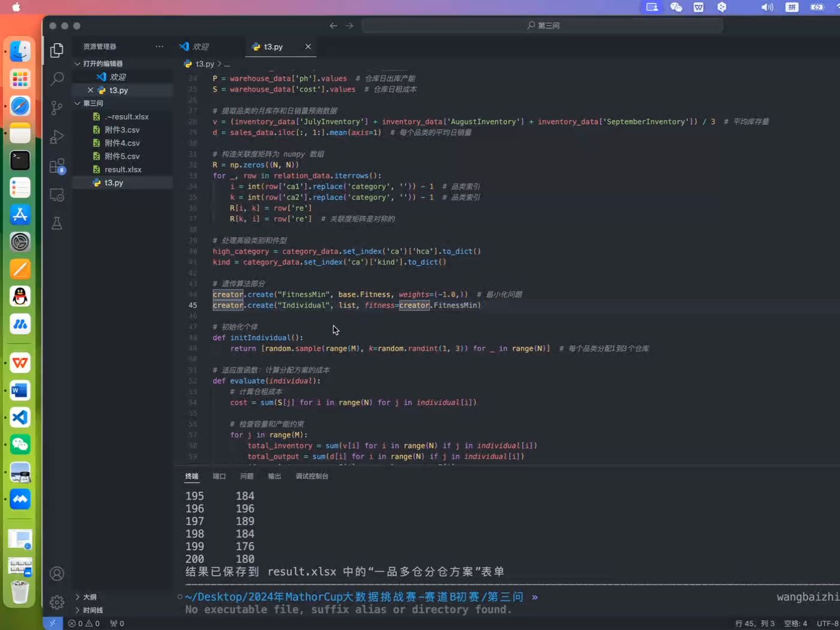Click the 空格: 4 indentation setting
This screenshot has height=630, width=840.
pyautogui.click(x=796, y=623)
